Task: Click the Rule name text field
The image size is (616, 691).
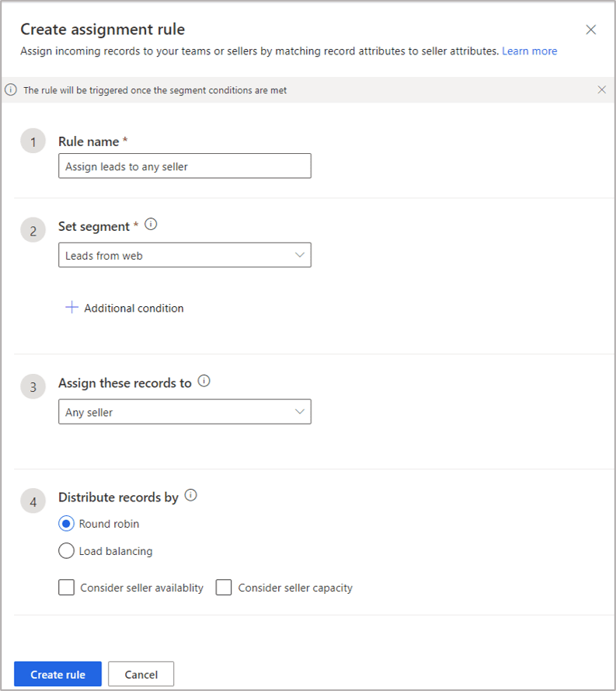Action: [x=185, y=166]
